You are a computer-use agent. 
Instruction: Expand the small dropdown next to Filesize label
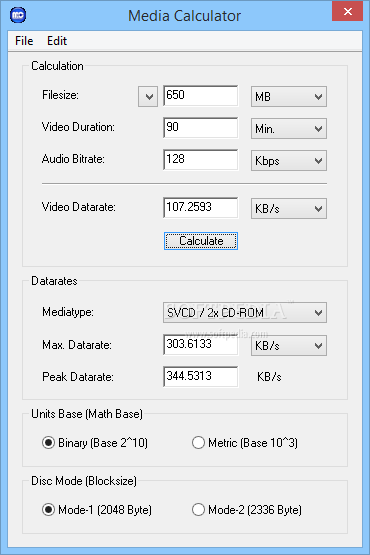[148, 96]
